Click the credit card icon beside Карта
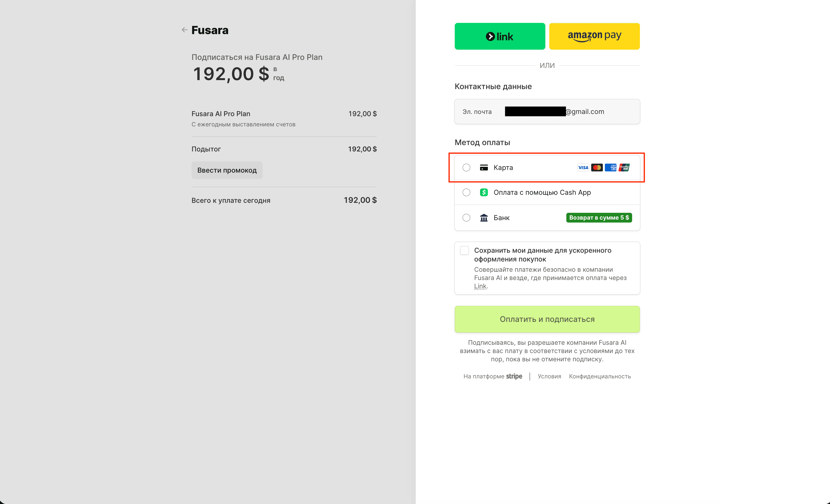Image resolution: width=830 pixels, height=504 pixels. tap(484, 167)
